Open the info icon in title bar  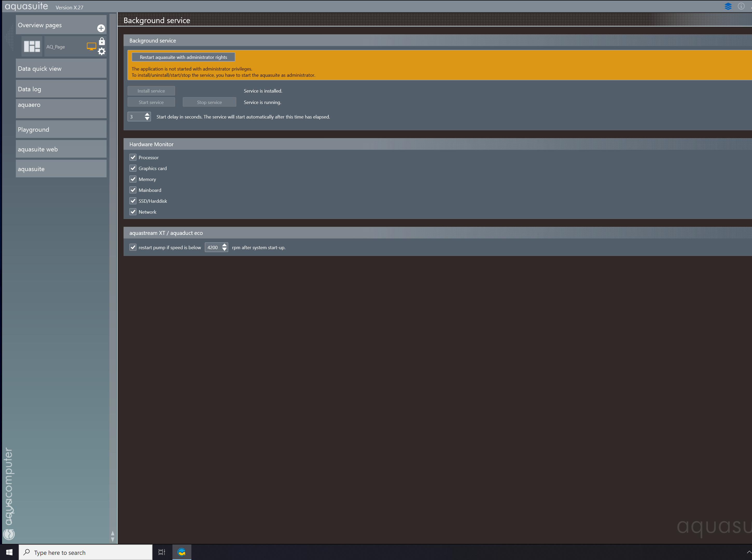pyautogui.click(x=741, y=6)
